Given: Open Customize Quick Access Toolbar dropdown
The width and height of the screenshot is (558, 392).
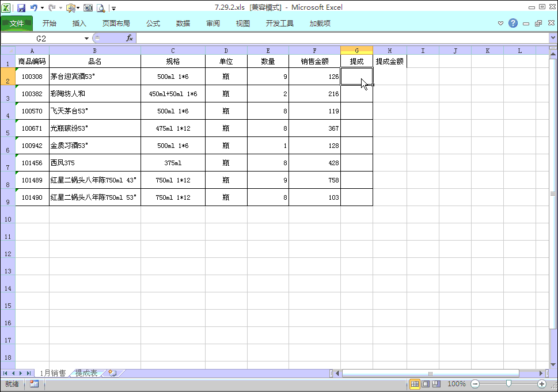Looking at the screenshot, I should click(x=113, y=8).
